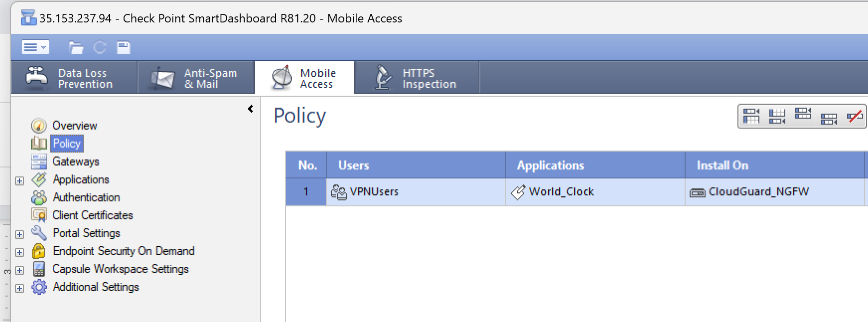Click the add rule below current icon
This screenshot has height=322, width=868.
(x=829, y=118)
